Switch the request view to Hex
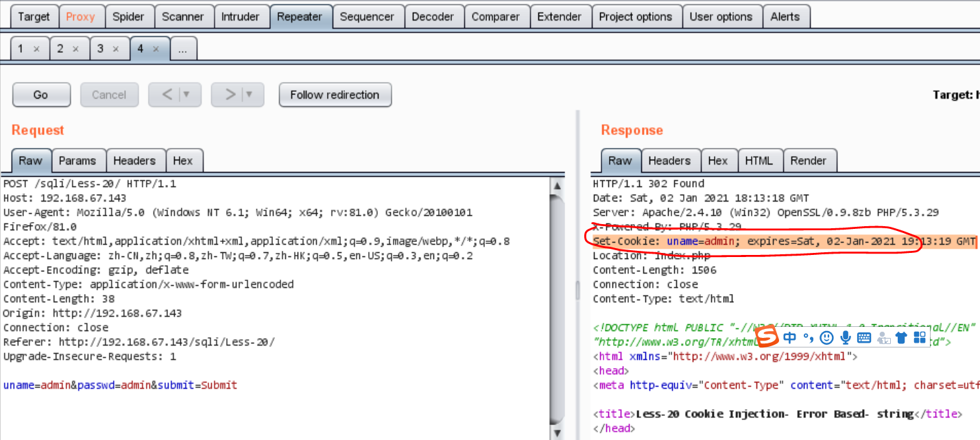The image size is (980, 440). click(184, 160)
